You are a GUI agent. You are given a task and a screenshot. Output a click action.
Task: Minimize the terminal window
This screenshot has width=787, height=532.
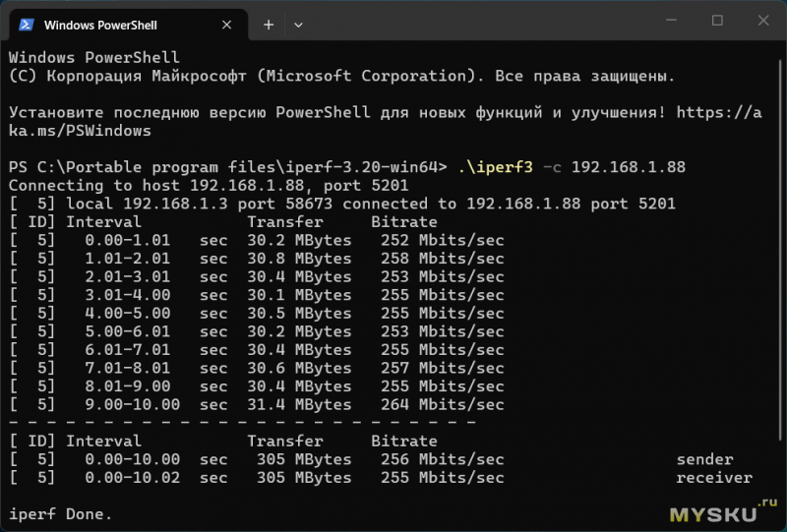pyautogui.click(x=671, y=21)
